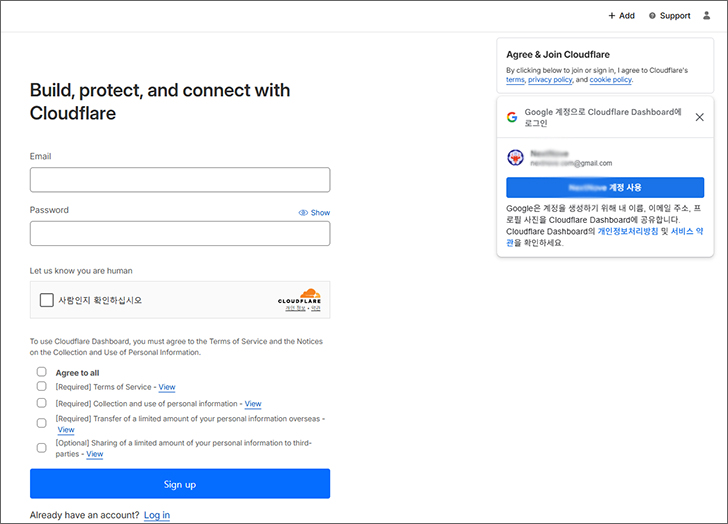Check the human verification box

point(47,300)
